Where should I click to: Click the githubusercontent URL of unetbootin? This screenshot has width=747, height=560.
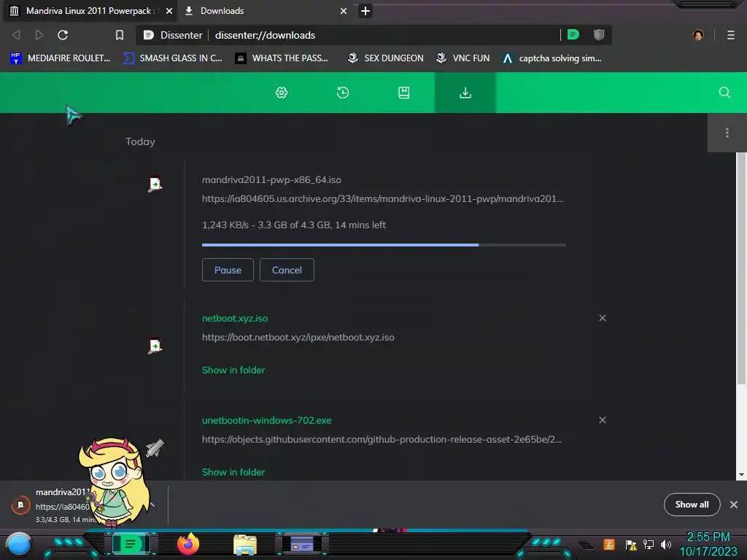point(382,439)
